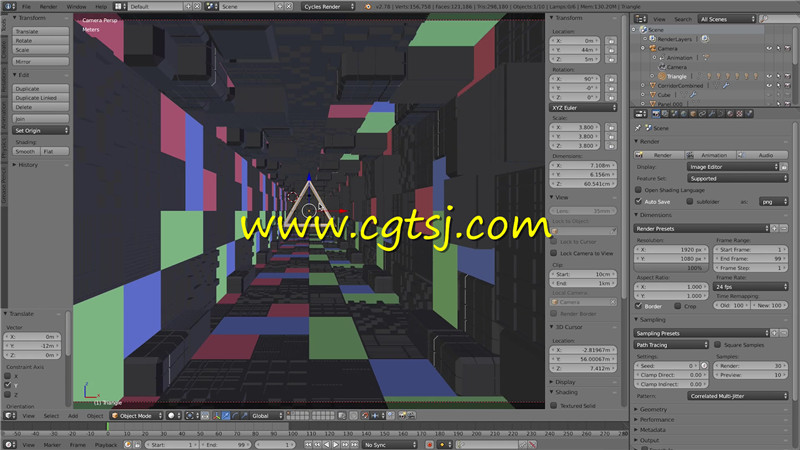This screenshot has width=800, height=450.
Task: Enable the Crop checkbox
Action: 678,306
